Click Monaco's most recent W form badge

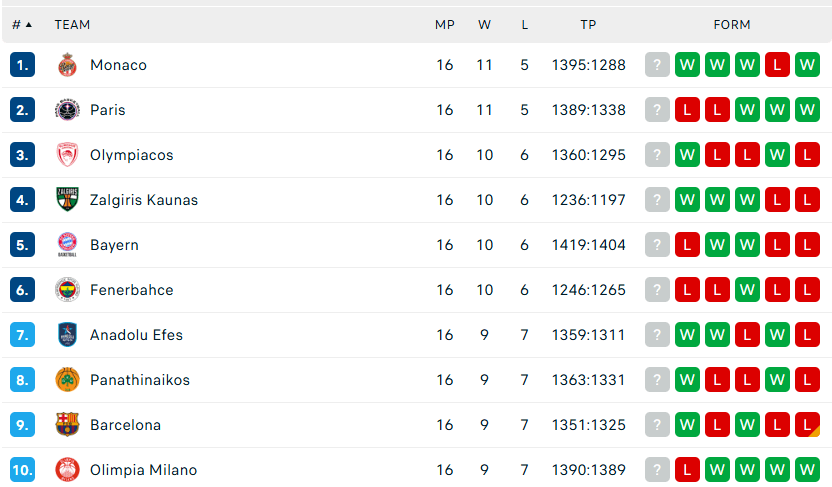tap(687, 65)
